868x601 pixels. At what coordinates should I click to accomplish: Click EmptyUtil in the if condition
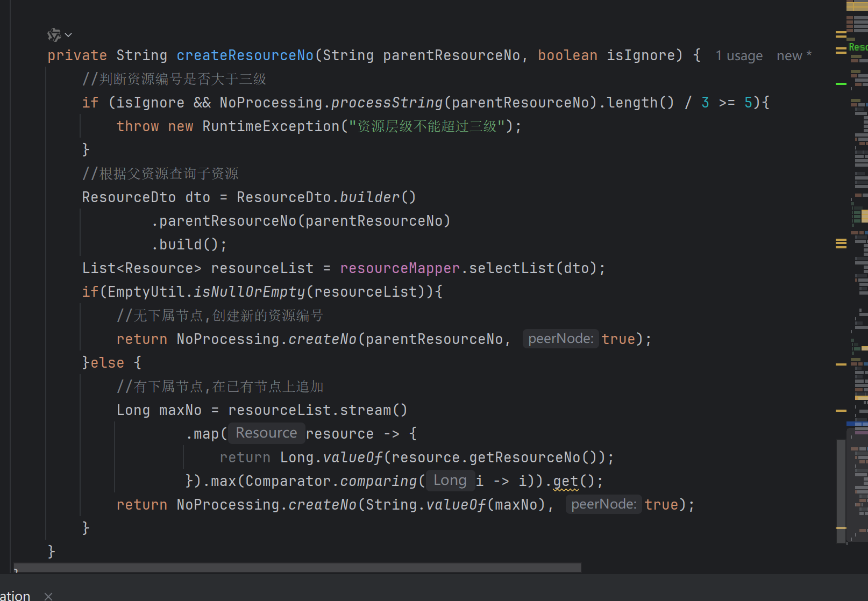coord(146,292)
